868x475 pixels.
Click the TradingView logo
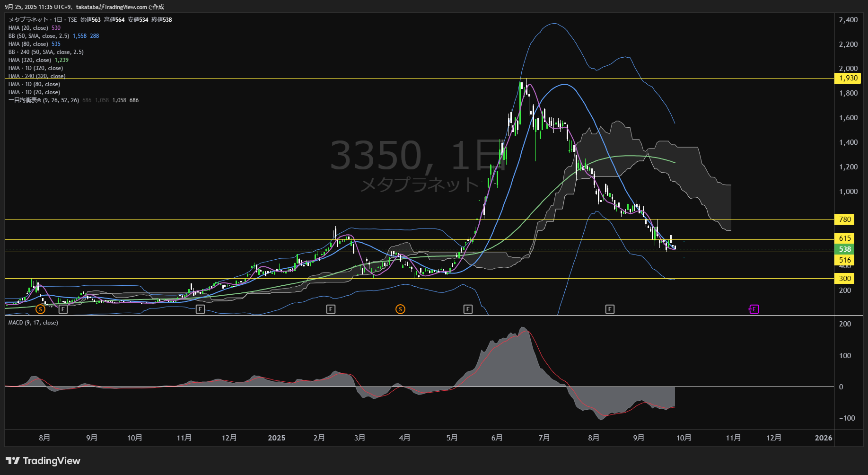pos(43,461)
